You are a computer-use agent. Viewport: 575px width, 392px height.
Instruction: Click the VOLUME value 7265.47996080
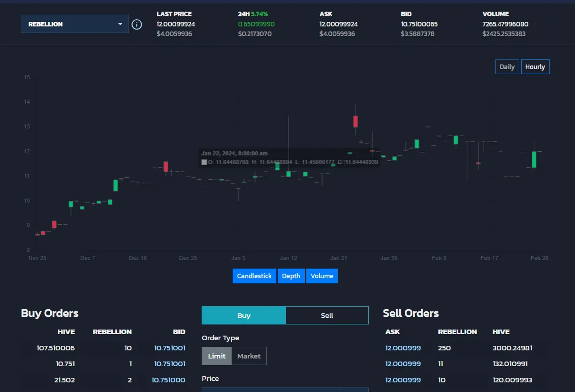[505, 24]
